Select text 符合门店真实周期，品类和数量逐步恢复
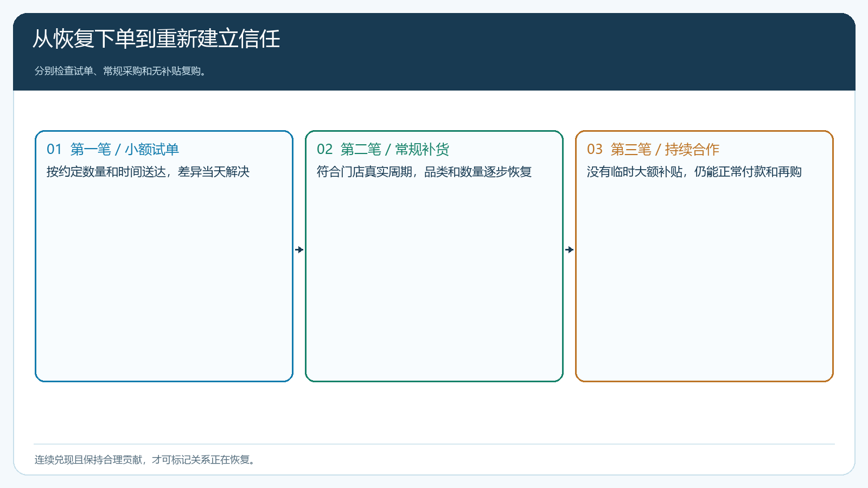 coord(424,172)
